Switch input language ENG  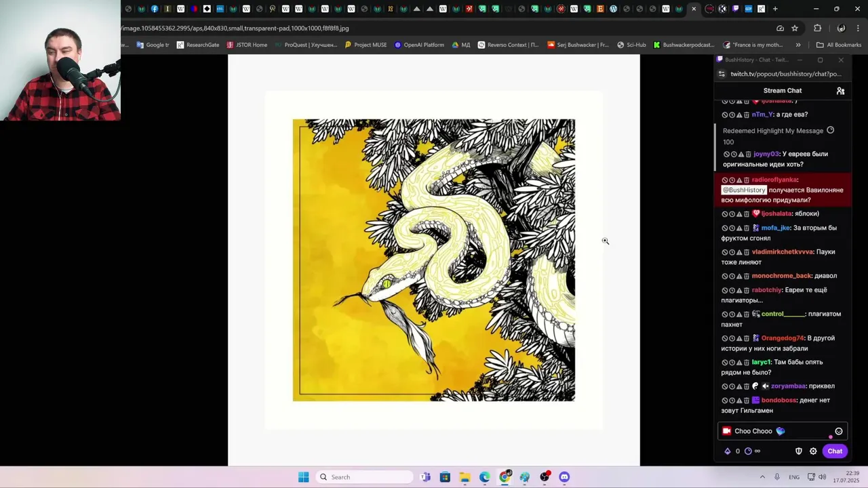click(x=794, y=477)
